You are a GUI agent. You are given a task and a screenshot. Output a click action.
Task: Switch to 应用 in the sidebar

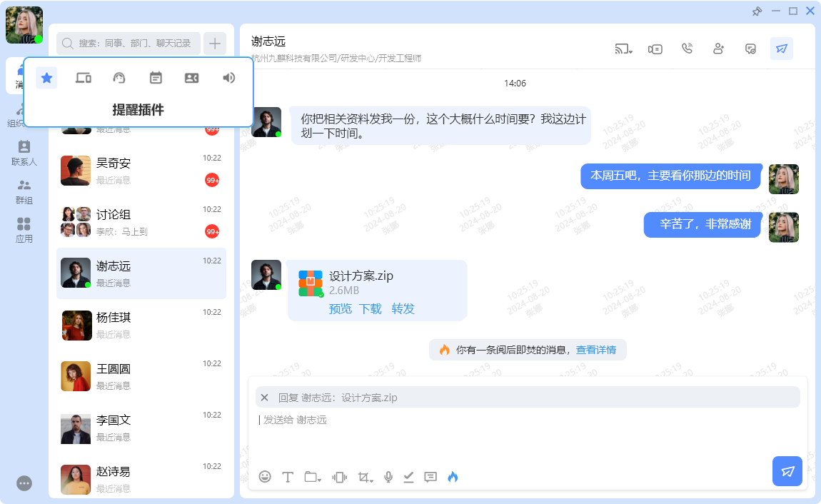tap(24, 230)
